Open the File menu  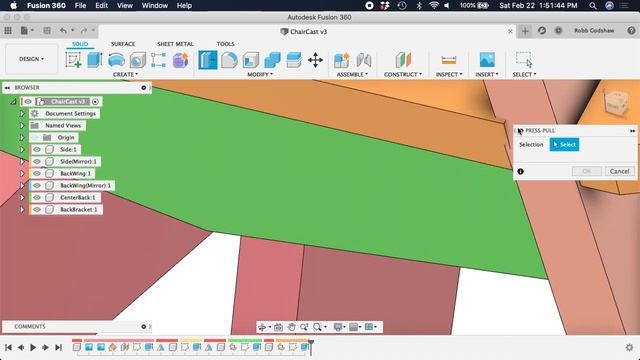[80, 6]
